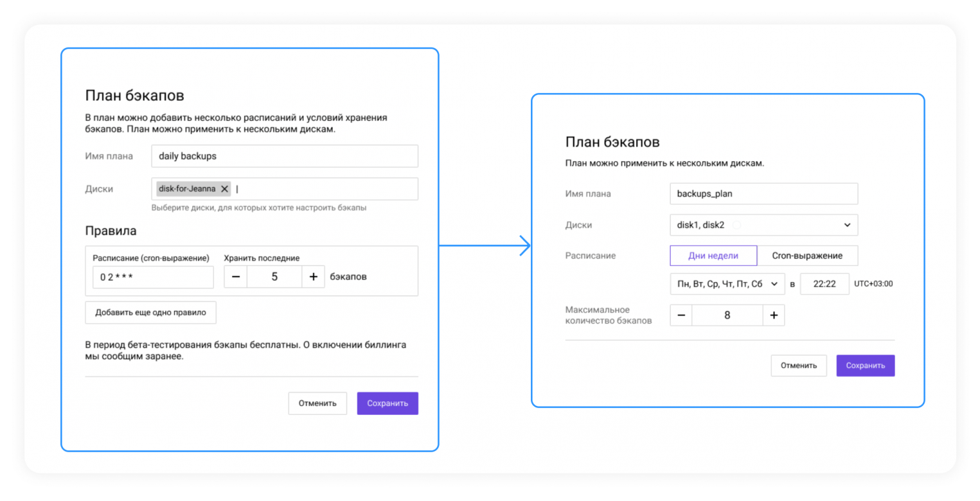Remove the disk-for-Jeanna tag with its X icon
Image resolution: width=980 pixels, height=501 pixels.
point(224,189)
